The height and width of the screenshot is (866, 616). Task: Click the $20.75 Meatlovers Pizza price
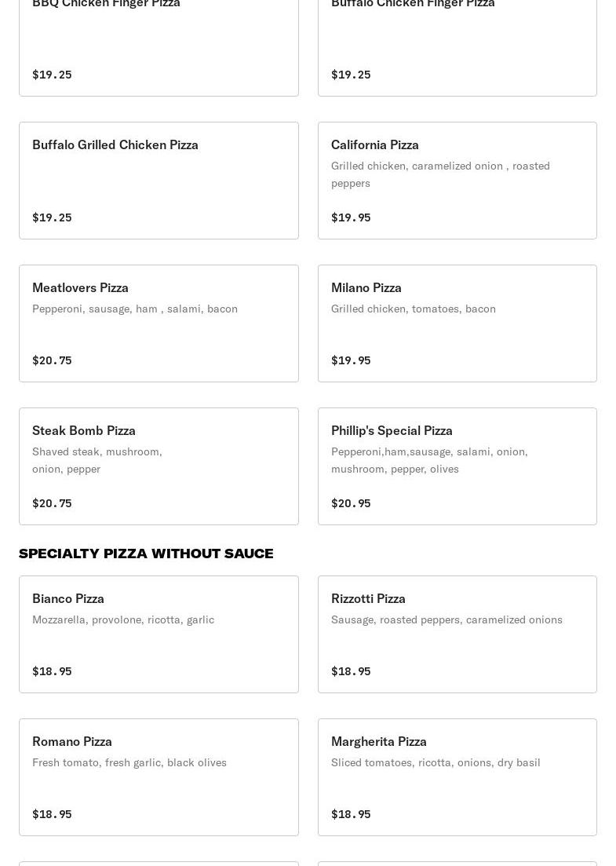(52, 360)
